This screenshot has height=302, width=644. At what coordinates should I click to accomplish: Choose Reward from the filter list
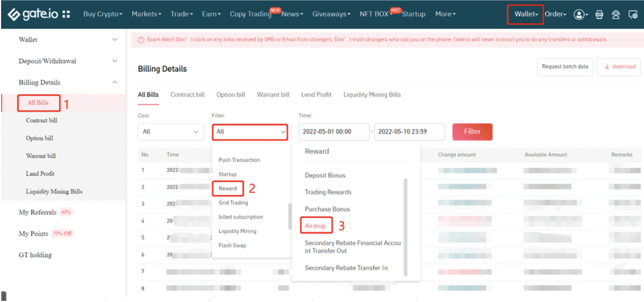(x=227, y=188)
